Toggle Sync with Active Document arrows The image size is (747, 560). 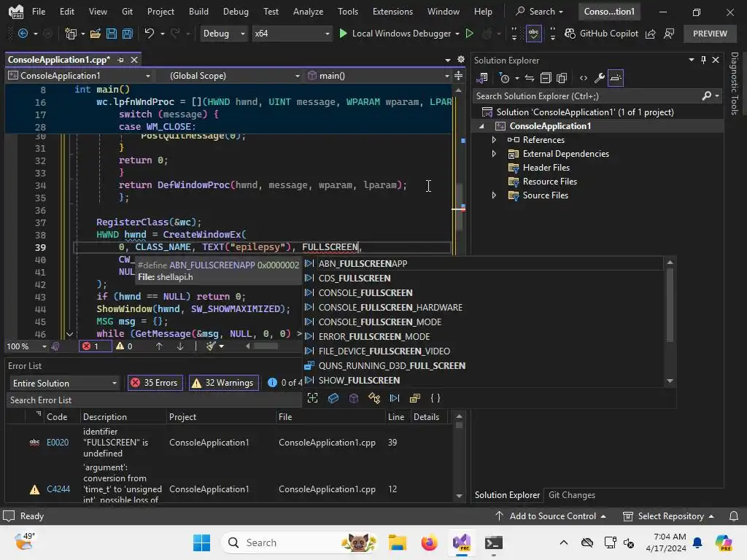click(530, 78)
